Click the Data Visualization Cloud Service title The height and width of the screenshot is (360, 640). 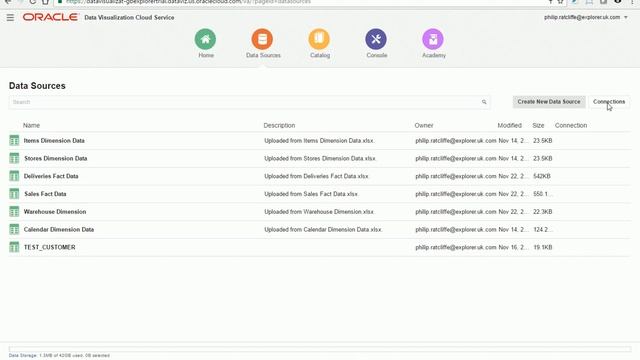[x=129, y=18]
